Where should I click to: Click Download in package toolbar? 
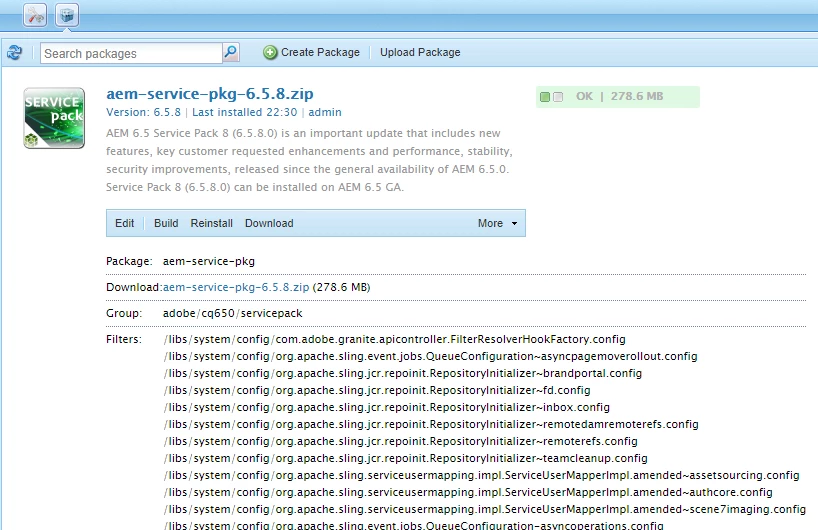(269, 223)
